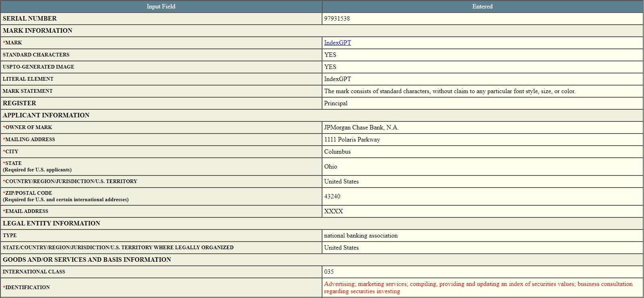The image size is (644, 298).
Task: Click the APPLICANT INFORMATION section heading
Action: click(x=46, y=115)
